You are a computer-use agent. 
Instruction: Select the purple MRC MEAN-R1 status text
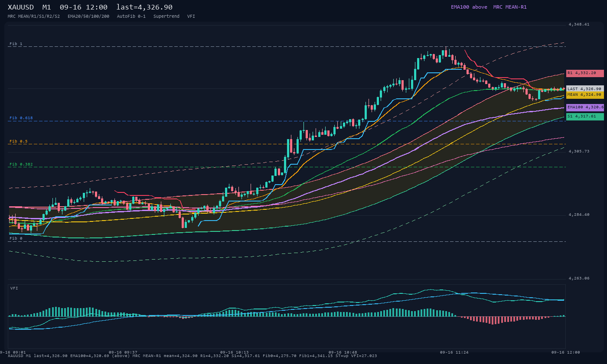click(x=510, y=7)
